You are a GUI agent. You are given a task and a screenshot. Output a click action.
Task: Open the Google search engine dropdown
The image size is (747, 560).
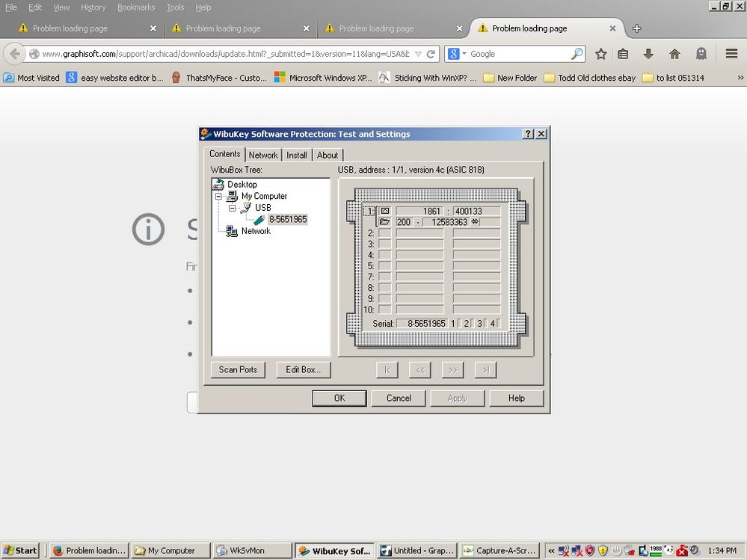(x=457, y=54)
